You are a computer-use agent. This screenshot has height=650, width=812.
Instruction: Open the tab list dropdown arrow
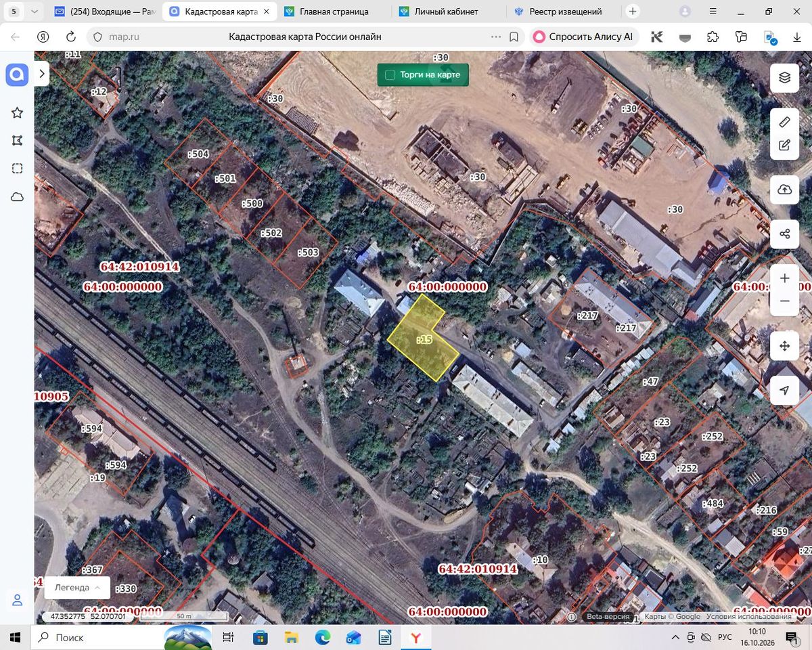35,12
